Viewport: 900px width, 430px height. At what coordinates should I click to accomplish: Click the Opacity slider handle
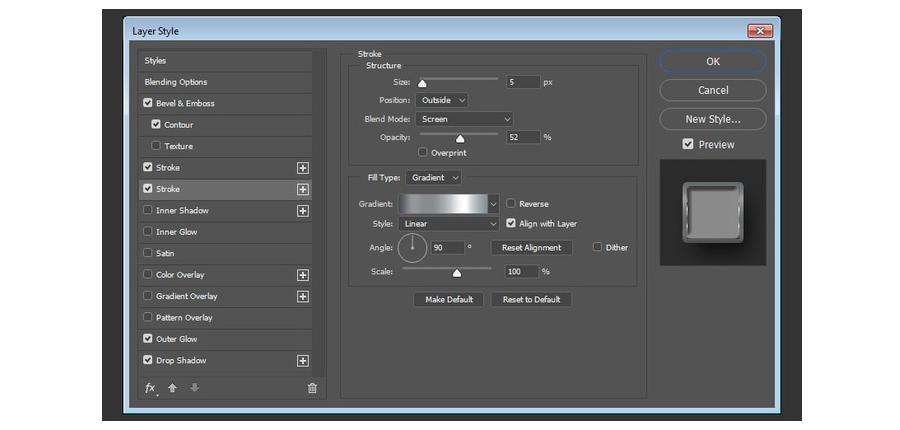pos(460,139)
